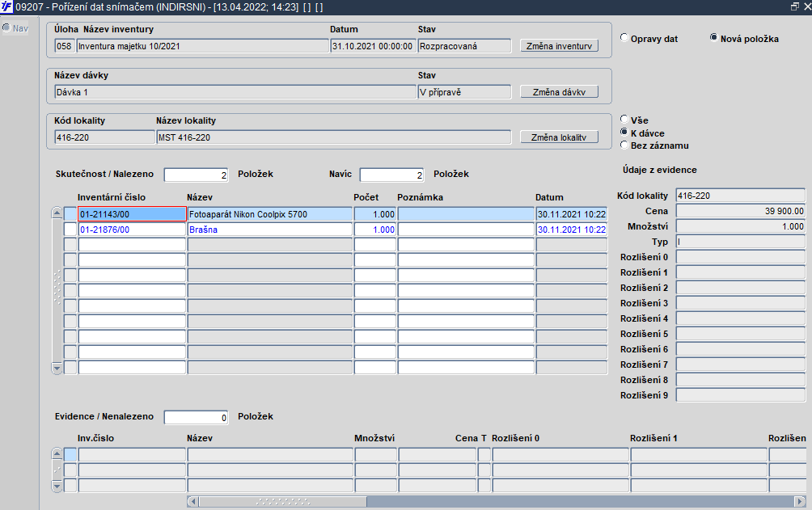Screen dimensions: 812x510
Task: Select the Nová položka radio option
Action: click(x=713, y=38)
